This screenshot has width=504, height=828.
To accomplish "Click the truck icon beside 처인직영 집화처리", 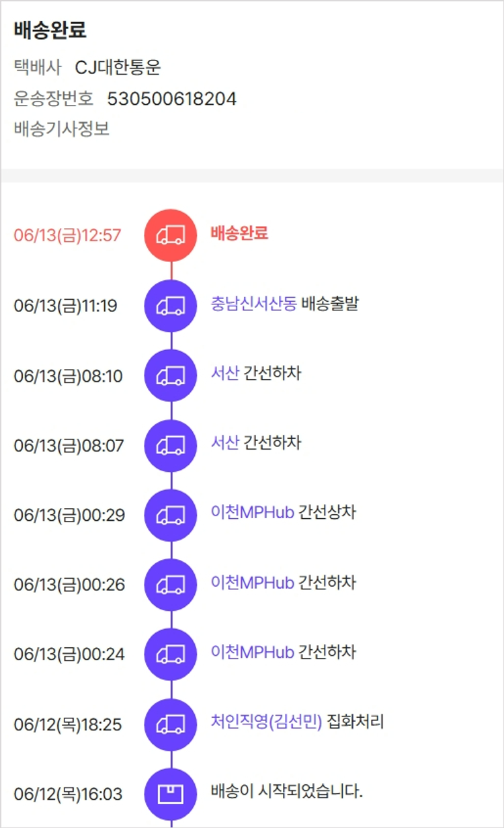I will 171,724.
